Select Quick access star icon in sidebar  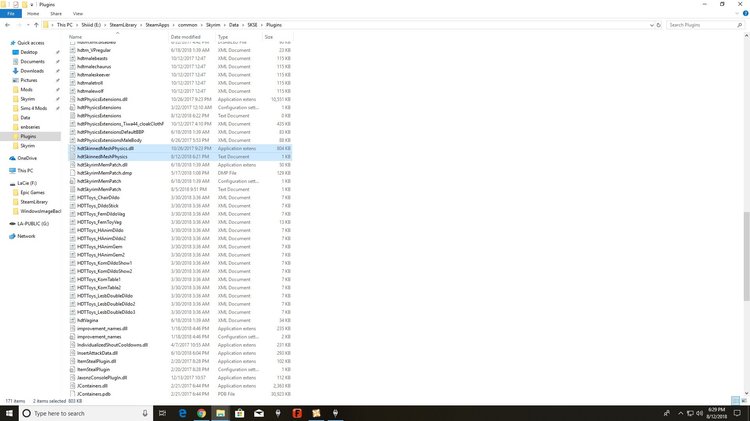(13, 43)
